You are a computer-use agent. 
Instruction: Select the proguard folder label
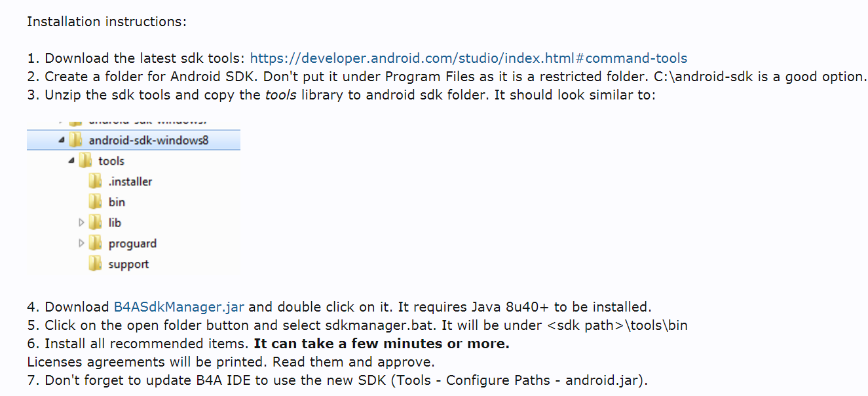tap(132, 243)
